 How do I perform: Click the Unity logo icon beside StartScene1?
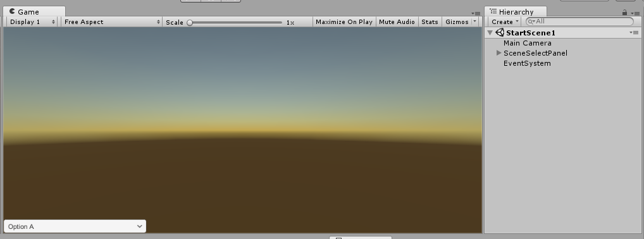point(500,32)
